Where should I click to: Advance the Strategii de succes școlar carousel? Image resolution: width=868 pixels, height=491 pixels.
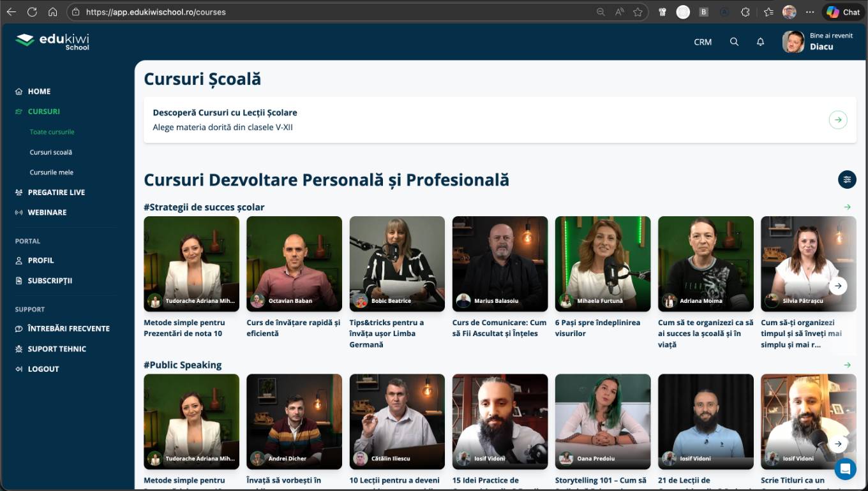point(838,286)
